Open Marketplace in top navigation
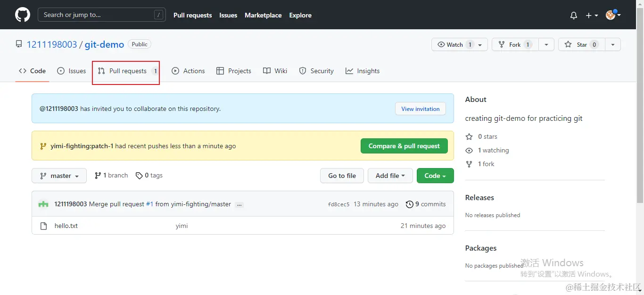 tap(263, 15)
